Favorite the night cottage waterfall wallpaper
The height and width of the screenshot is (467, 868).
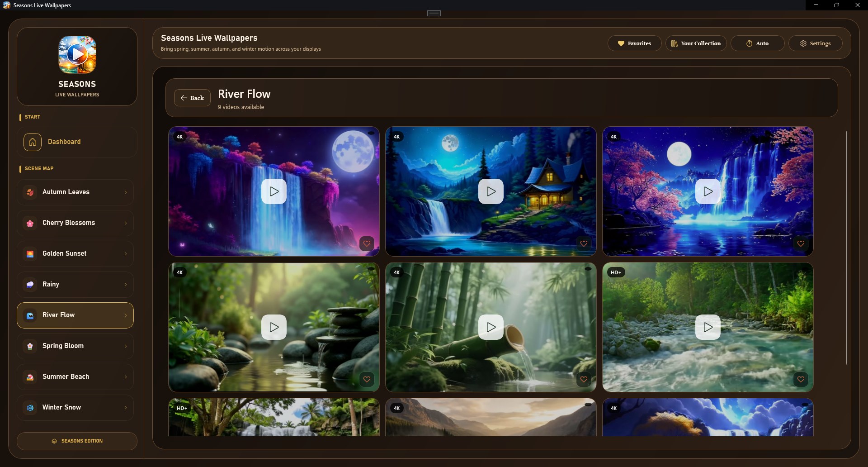(584, 243)
